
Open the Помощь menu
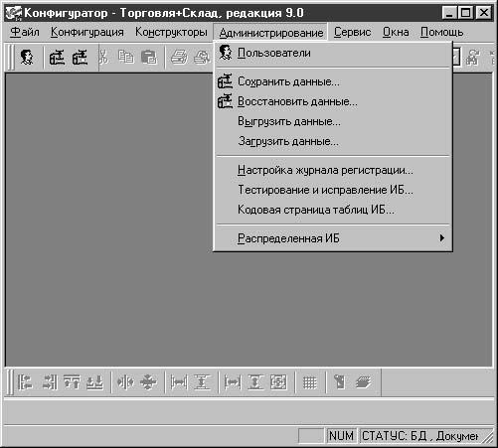click(442, 32)
